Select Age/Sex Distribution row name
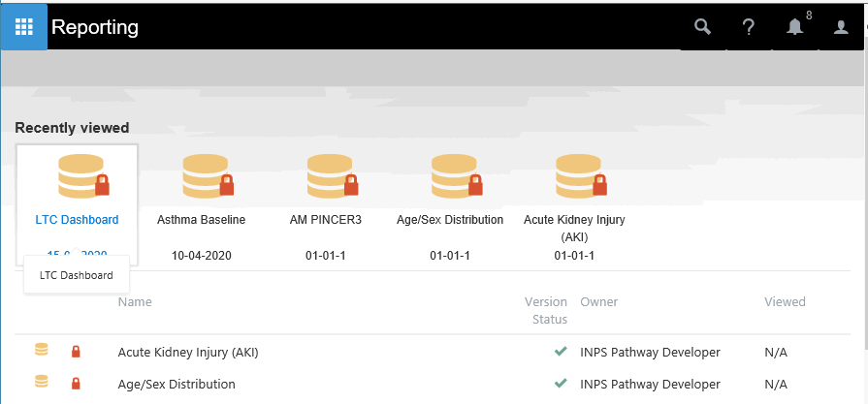868x404 pixels. pyautogui.click(x=176, y=384)
